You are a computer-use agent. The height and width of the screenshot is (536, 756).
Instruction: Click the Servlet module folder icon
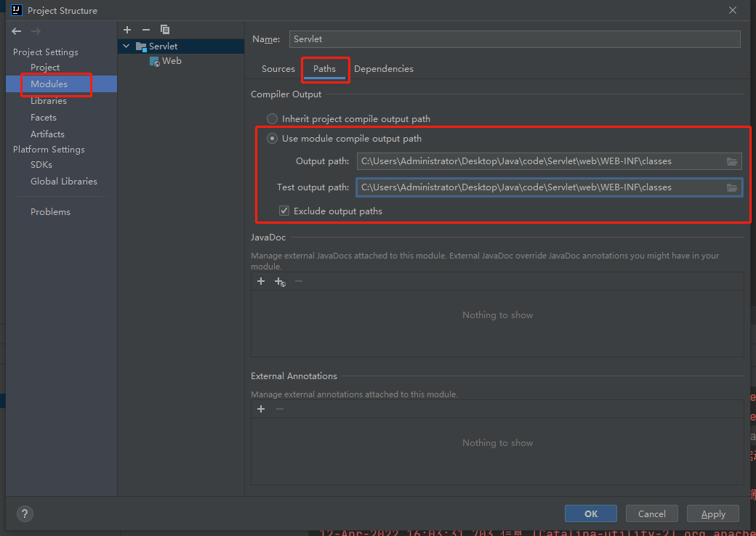[141, 46]
